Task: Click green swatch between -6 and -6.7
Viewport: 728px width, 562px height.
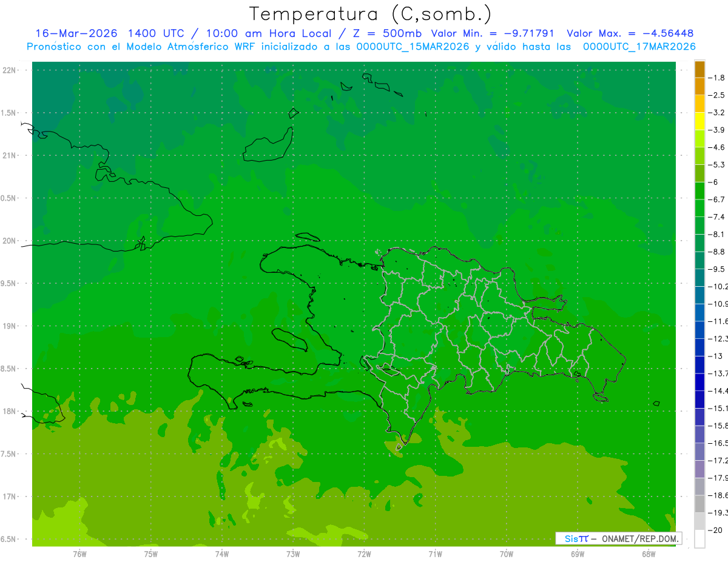Action: pos(699,191)
